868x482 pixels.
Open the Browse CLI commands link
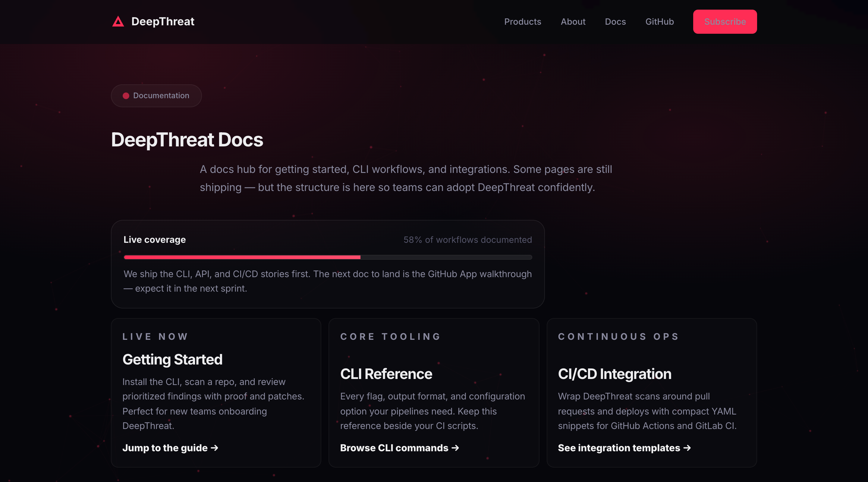pyautogui.click(x=394, y=448)
